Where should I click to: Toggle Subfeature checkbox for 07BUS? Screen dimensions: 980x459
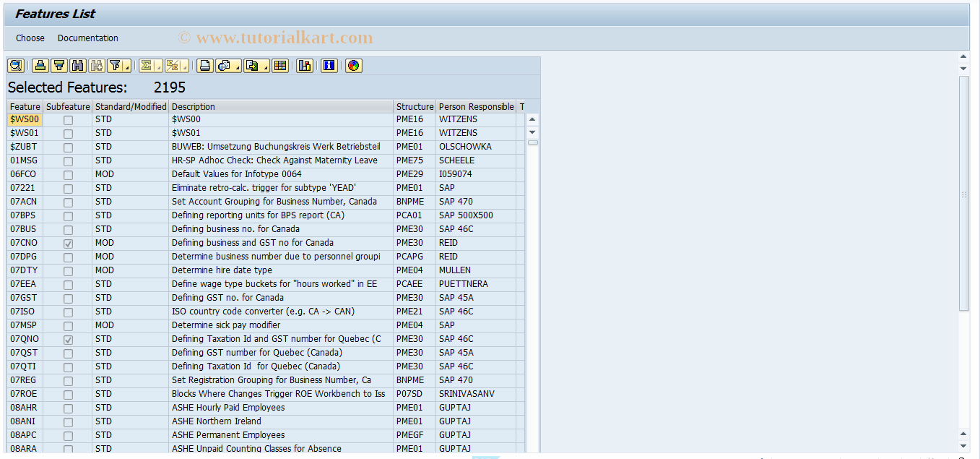pos(68,230)
